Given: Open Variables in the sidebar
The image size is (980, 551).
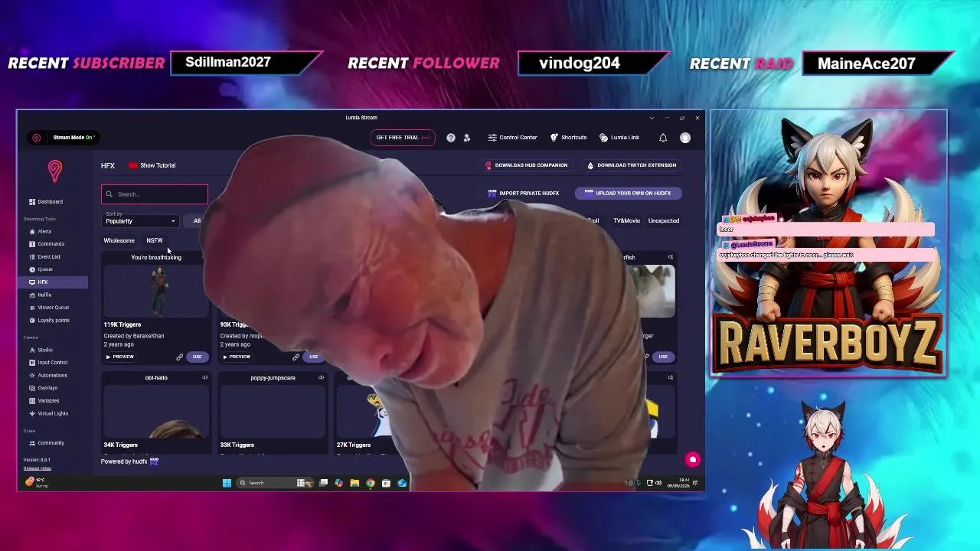Looking at the screenshot, I should tap(44, 400).
